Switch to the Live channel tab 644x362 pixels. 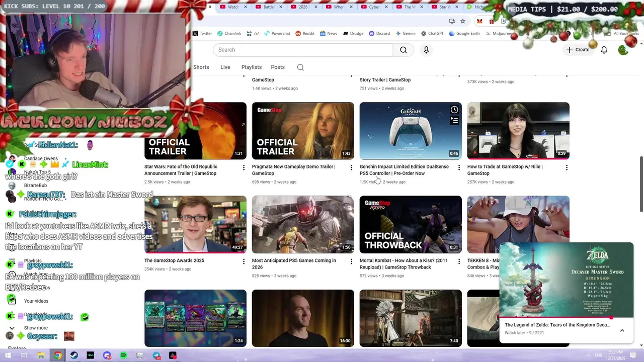pyautogui.click(x=225, y=67)
